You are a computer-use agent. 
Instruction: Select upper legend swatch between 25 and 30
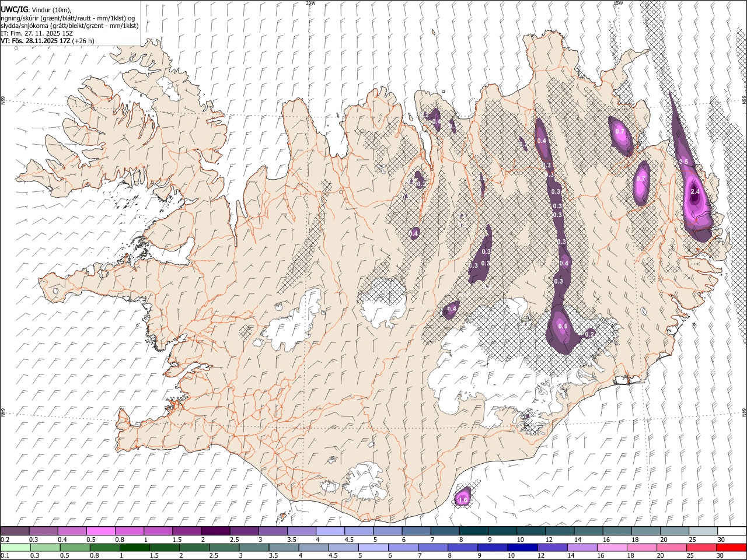point(703,531)
